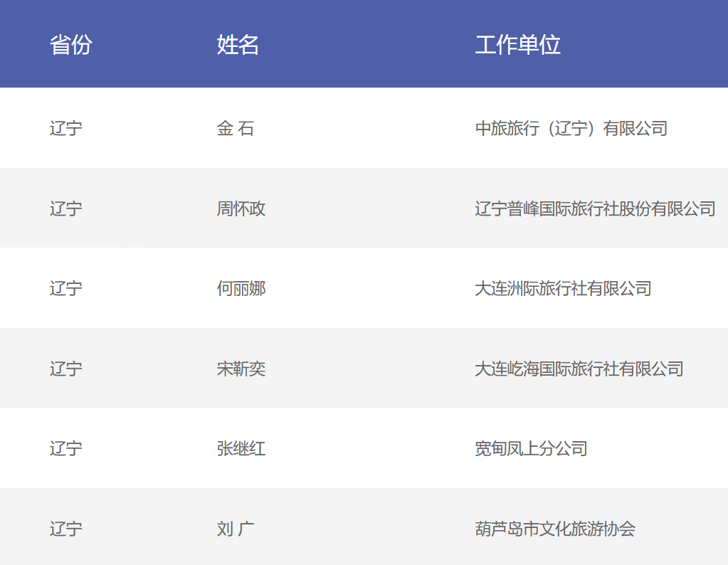Viewport: 728px width, 565px height.
Task: Click 辽宁 in the 周怀政 row
Action: [x=66, y=208]
